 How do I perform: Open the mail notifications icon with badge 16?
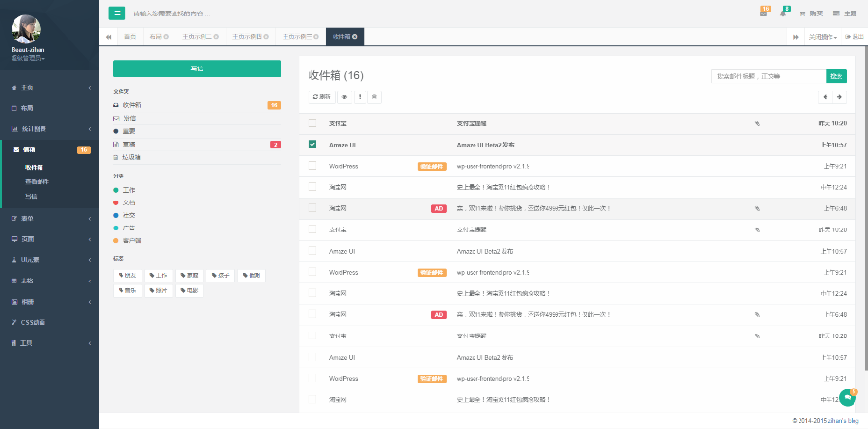click(764, 13)
